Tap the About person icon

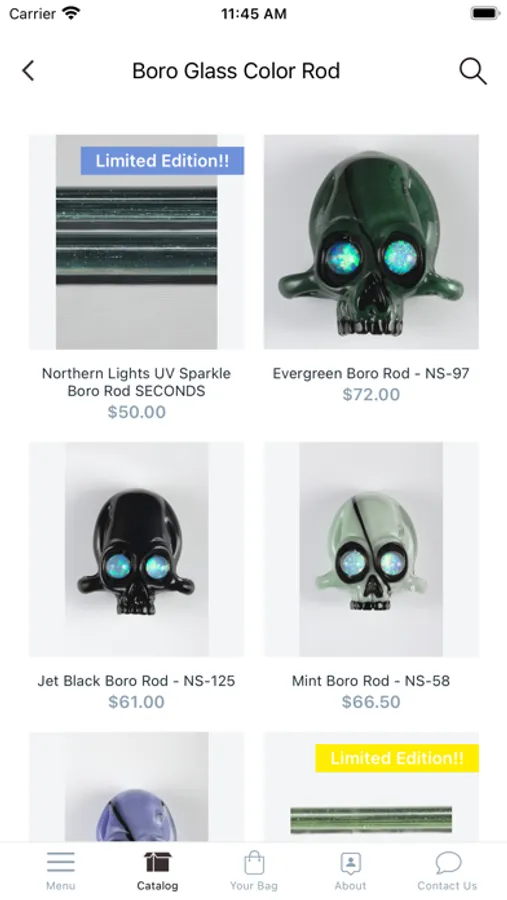pos(350,862)
